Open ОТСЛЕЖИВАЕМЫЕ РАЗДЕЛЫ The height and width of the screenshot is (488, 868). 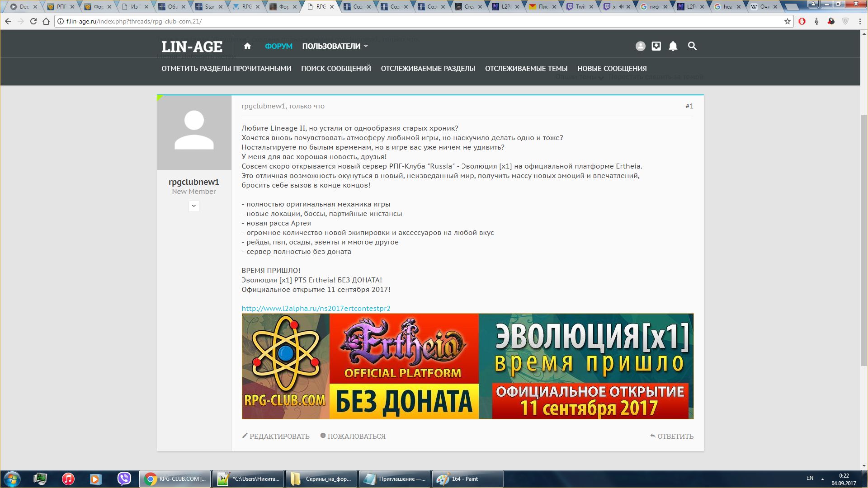[428, 69]
